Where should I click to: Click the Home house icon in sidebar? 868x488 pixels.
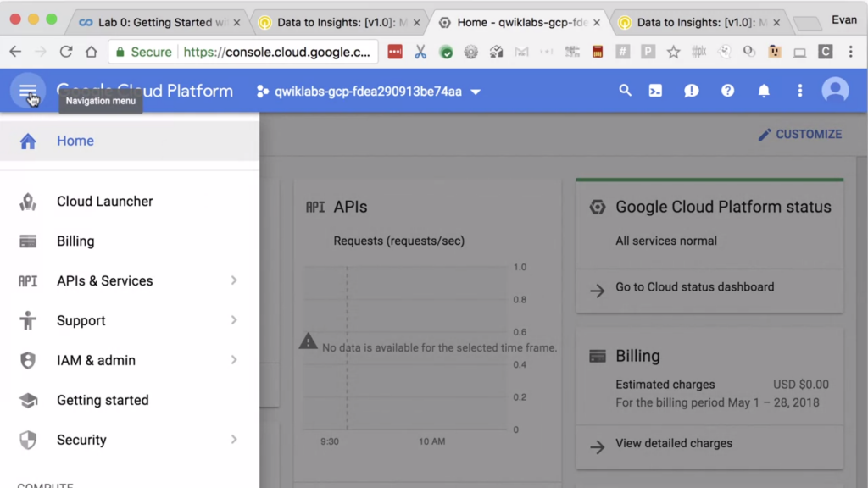tap(28, 141)
